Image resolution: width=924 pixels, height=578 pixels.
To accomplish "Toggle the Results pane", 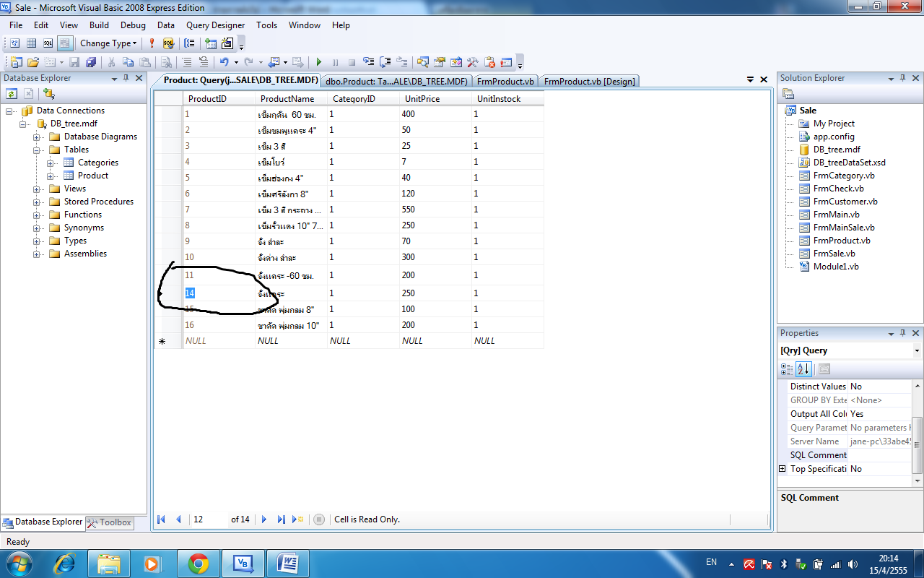I will (65, 43).
